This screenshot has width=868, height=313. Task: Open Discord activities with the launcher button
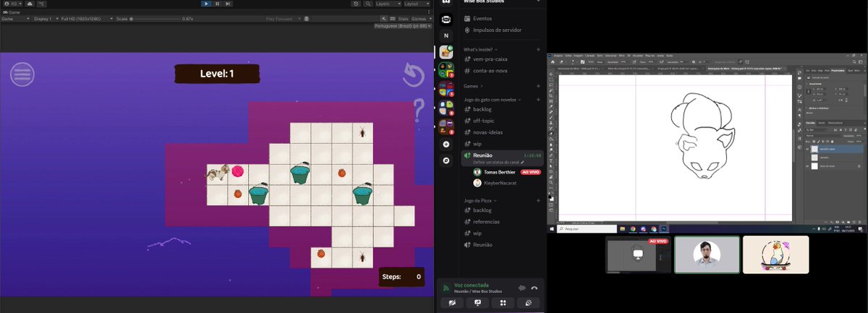503,304
